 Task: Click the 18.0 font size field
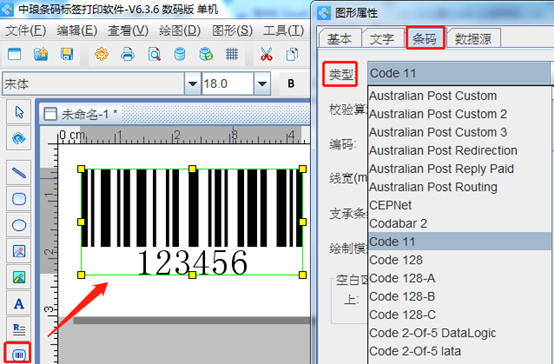[x=228, y=84]
